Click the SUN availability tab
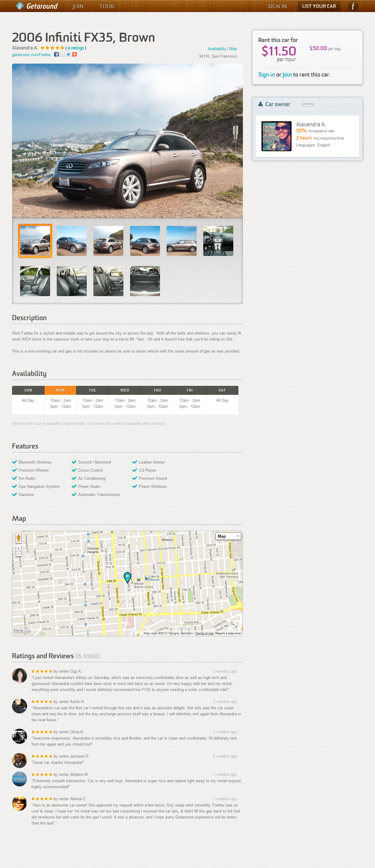Viewport: 375px width, 868px height. (28, 390)
